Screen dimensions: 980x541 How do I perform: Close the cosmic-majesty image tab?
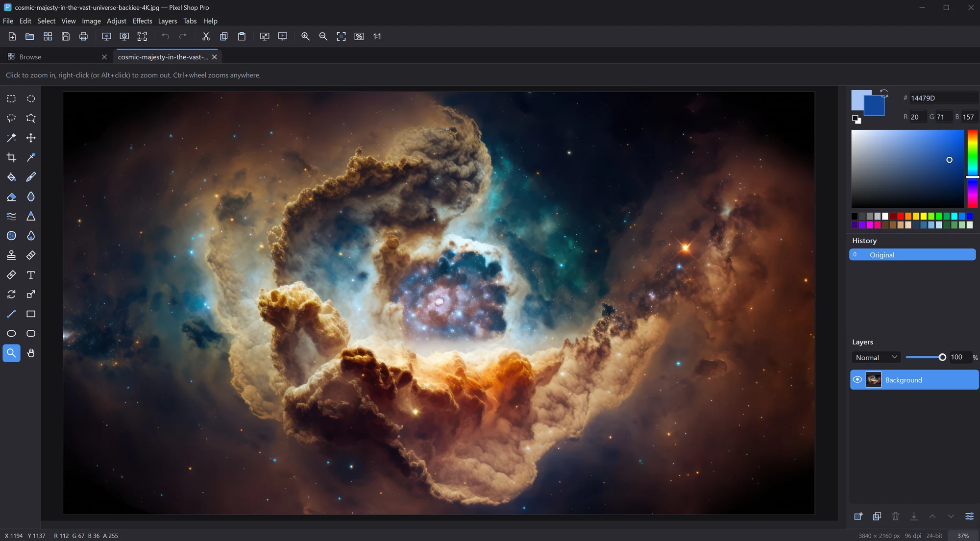point(214,57)
